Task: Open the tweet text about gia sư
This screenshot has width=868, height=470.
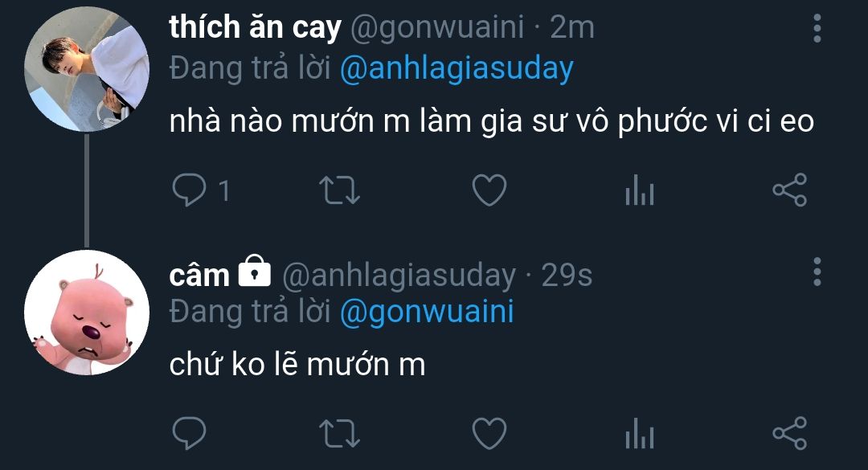Action: point(491,121)
